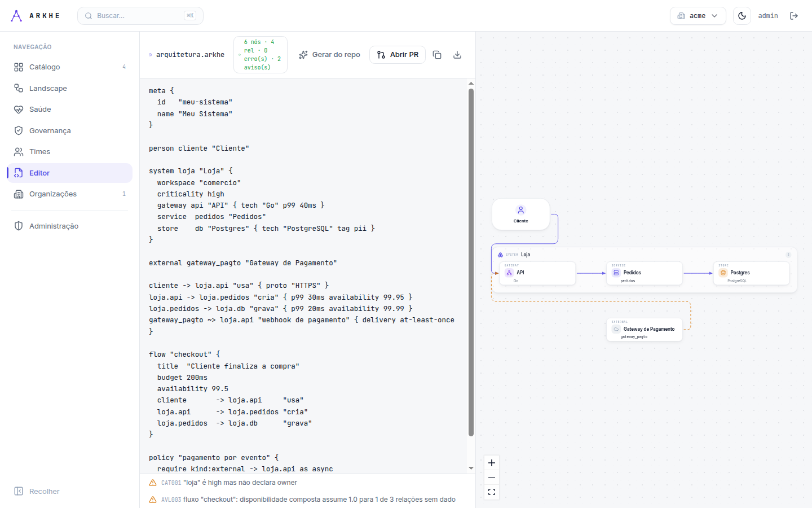
Task: Click the Abrir PR button
Action: pyautogui.click(x=398, y=55)
